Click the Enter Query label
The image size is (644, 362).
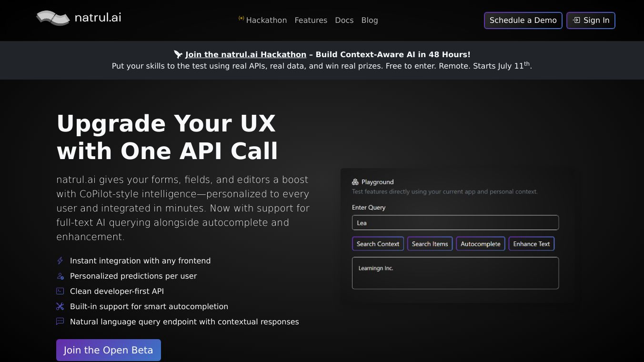369,207
